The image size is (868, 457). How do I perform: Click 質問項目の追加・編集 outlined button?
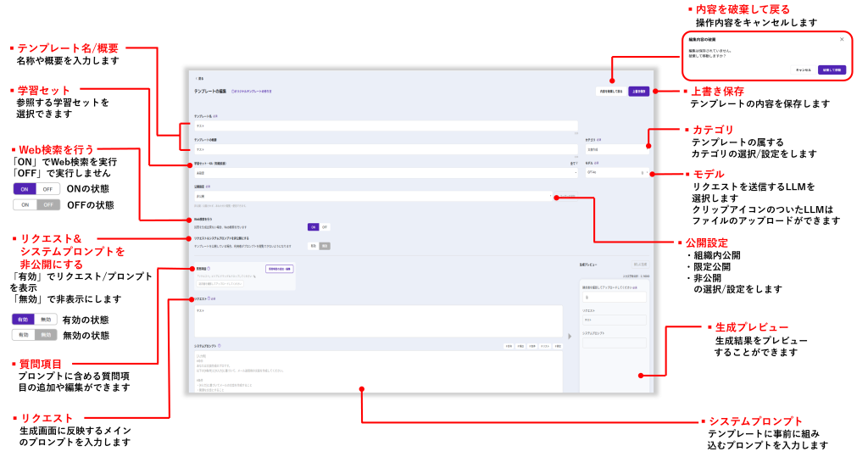point(280,269)
